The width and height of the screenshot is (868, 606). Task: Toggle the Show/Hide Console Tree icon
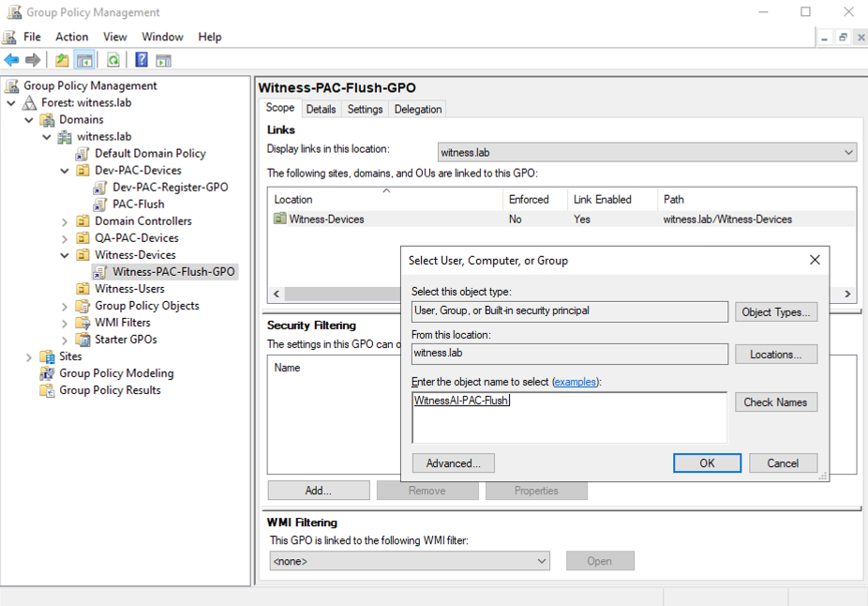(84, 60)
